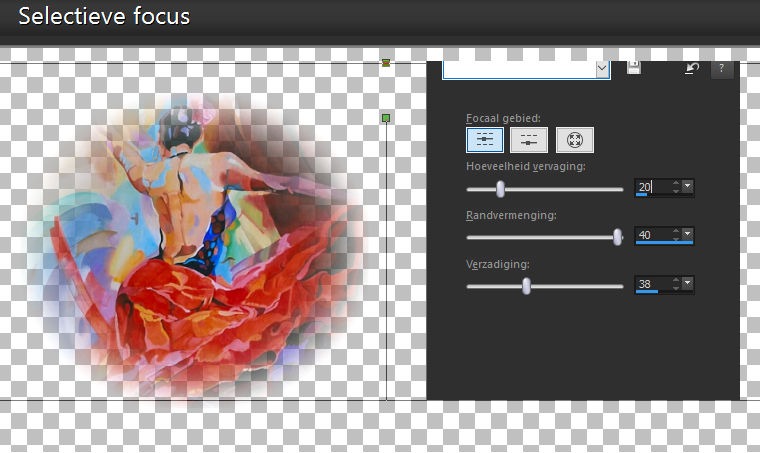Select the planar focal area mode button
This screenshot has height=453, width=760.
[x=485, y=140]
